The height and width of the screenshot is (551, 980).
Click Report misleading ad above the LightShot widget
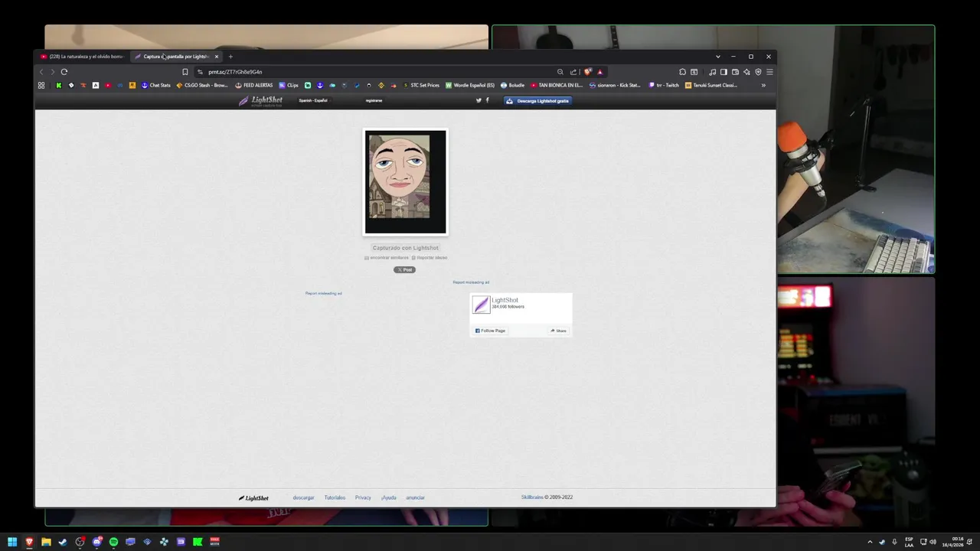(471, 282)
